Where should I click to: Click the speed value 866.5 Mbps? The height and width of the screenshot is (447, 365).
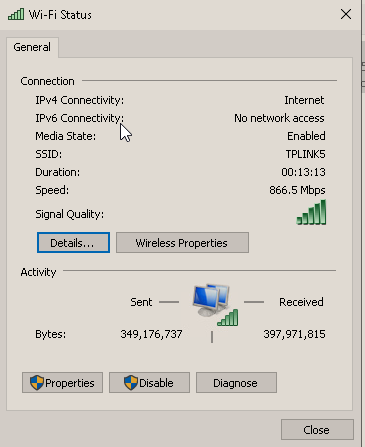tap(297, 190)
